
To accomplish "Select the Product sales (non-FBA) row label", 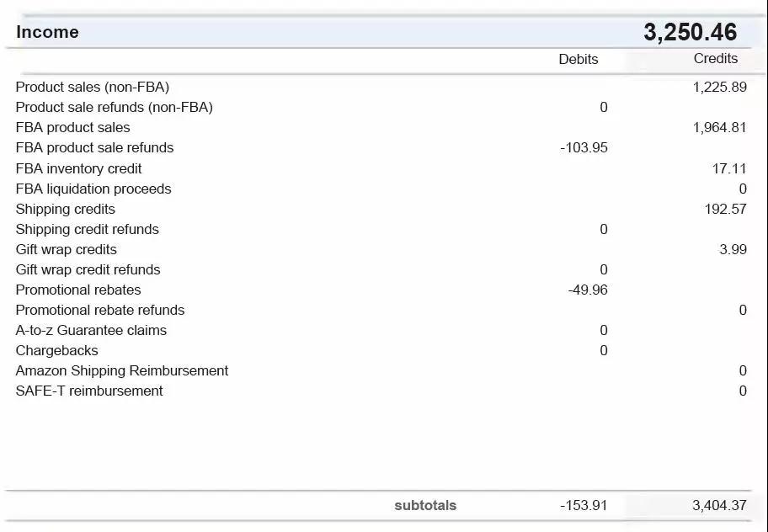I will pos(93,87).
